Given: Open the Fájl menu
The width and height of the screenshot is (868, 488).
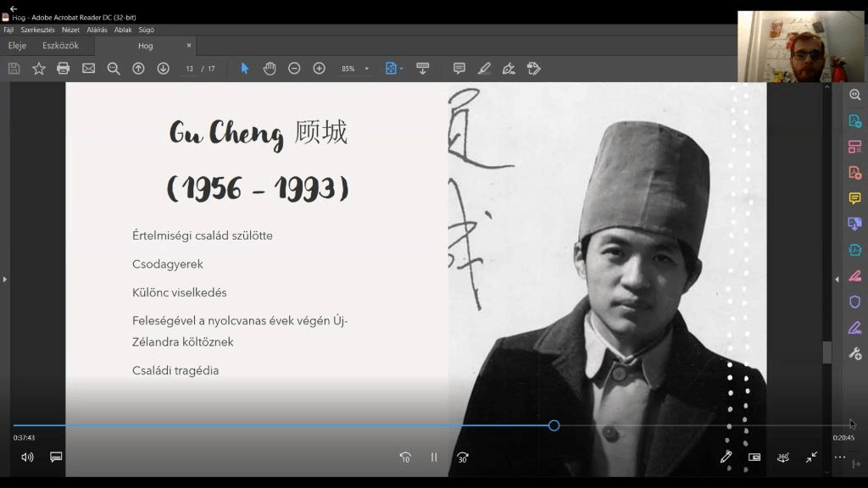Looking at the screenshot, I should point(8,30).
